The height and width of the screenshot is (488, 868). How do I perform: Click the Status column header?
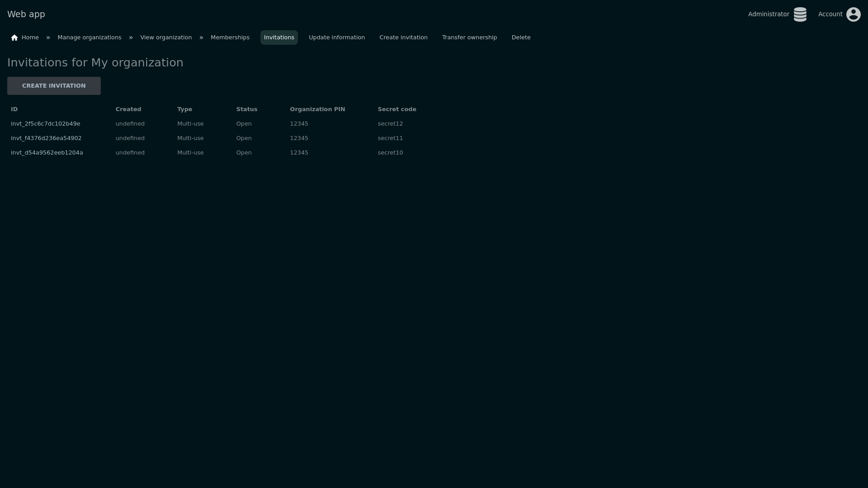pos(246,109)
